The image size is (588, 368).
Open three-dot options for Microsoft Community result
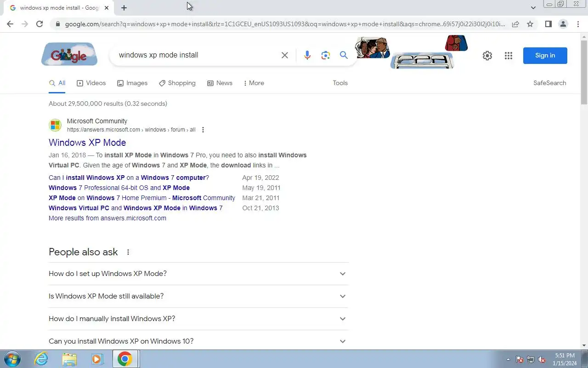[203, 130]
